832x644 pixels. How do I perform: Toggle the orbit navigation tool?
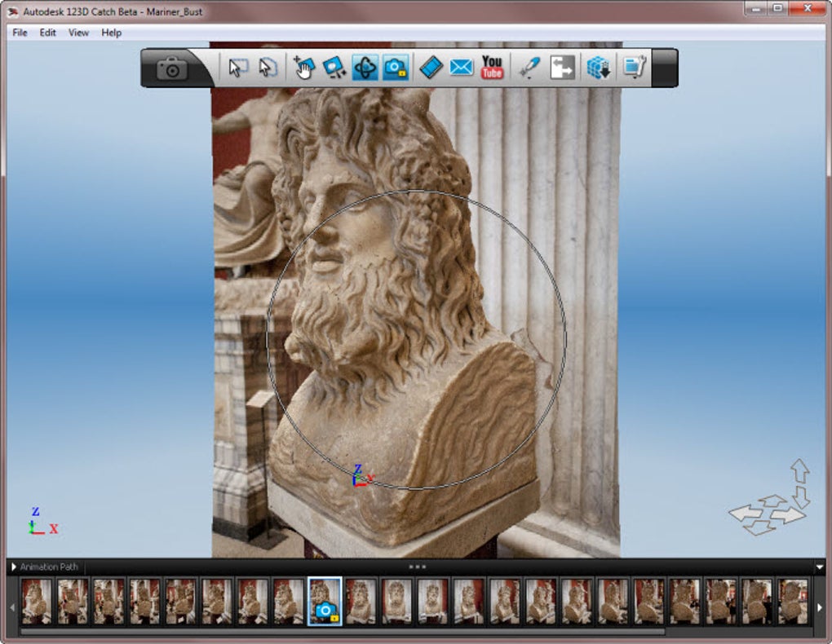[x=365, y=68]
